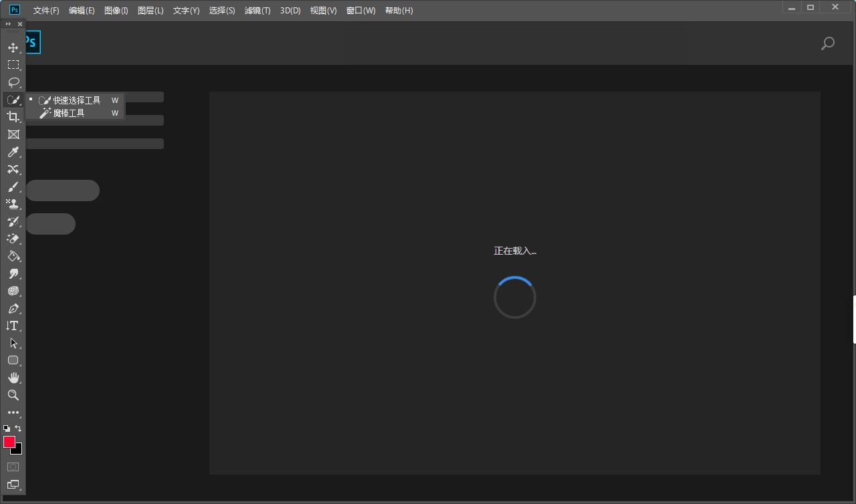Select the Zoom magnifier tool
Image resolution: width=856 pixels, height=504 pixels.
(13, 395)
